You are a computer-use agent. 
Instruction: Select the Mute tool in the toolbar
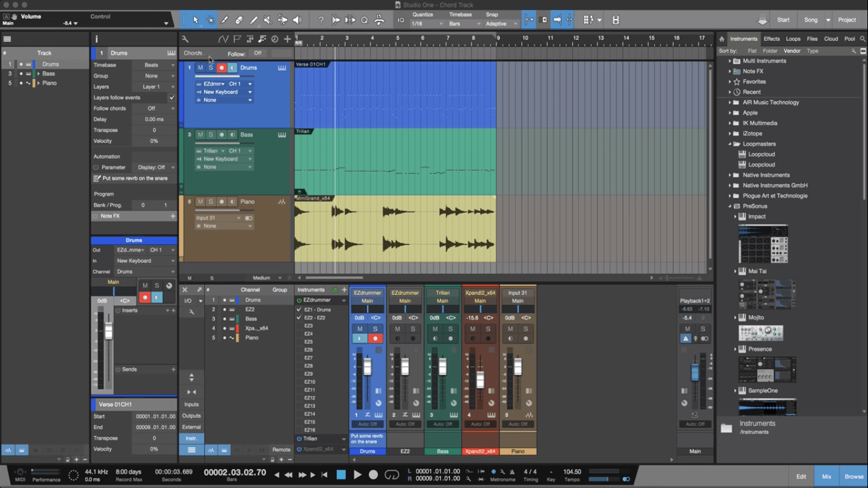click(267, 20)
